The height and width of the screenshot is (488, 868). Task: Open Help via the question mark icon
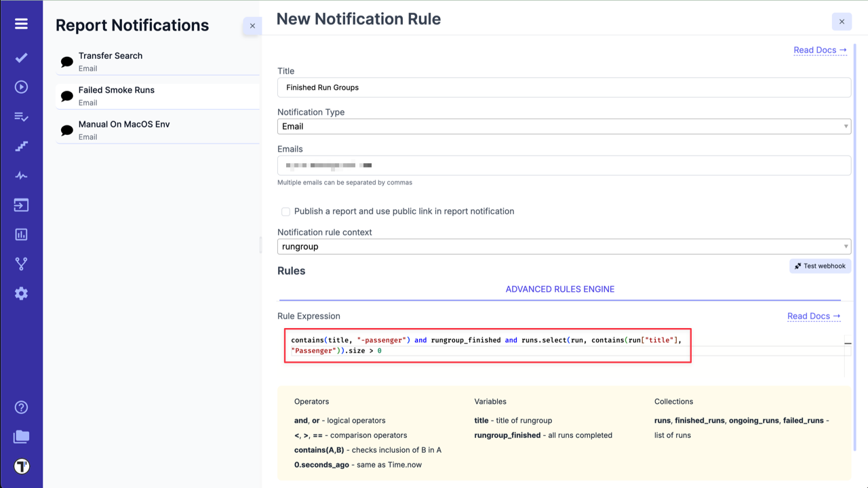[21, 407]
